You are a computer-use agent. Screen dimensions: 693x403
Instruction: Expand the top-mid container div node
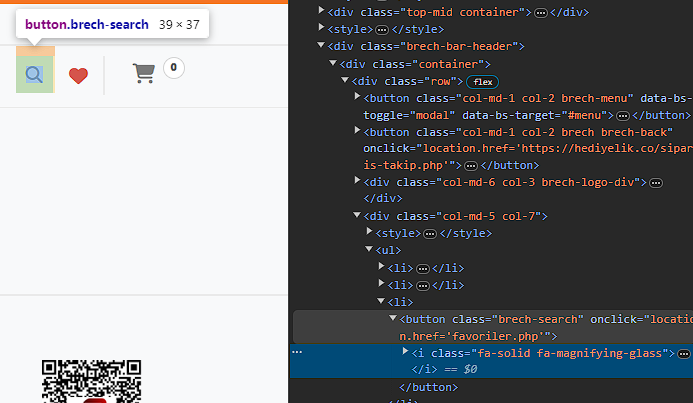click(x=321, y=11)
